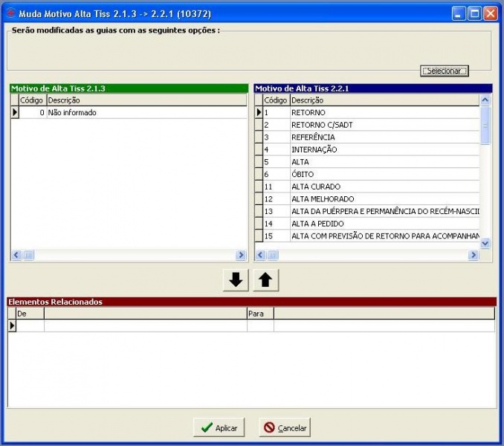Select the 'Não informado' row in Tiss 2.1.3
Viewport: 504px width, 446px height.
[129, 112]
